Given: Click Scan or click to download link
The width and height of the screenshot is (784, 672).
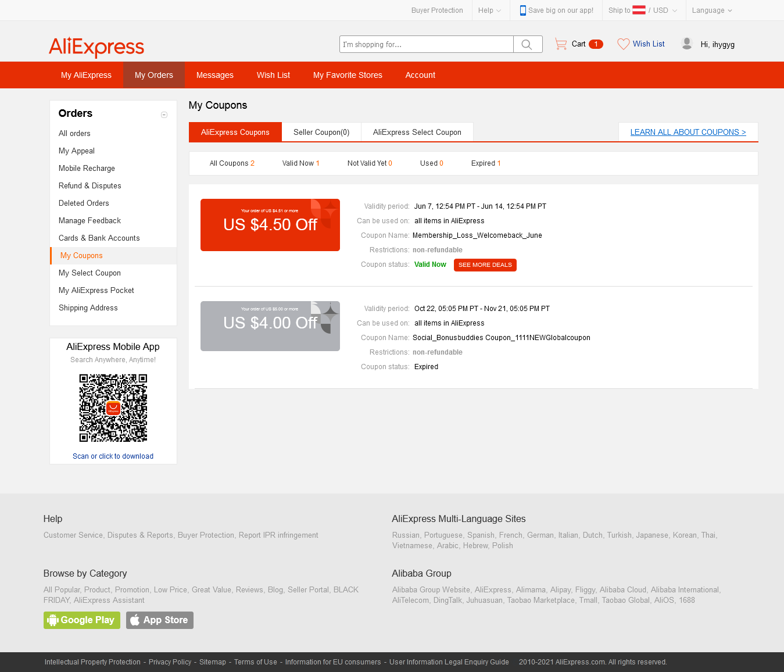Looking at the screenshot, I should click(x=113, y=456).
